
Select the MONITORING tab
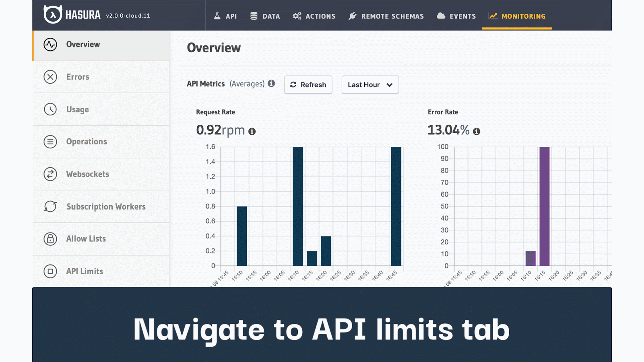(517, 16)
